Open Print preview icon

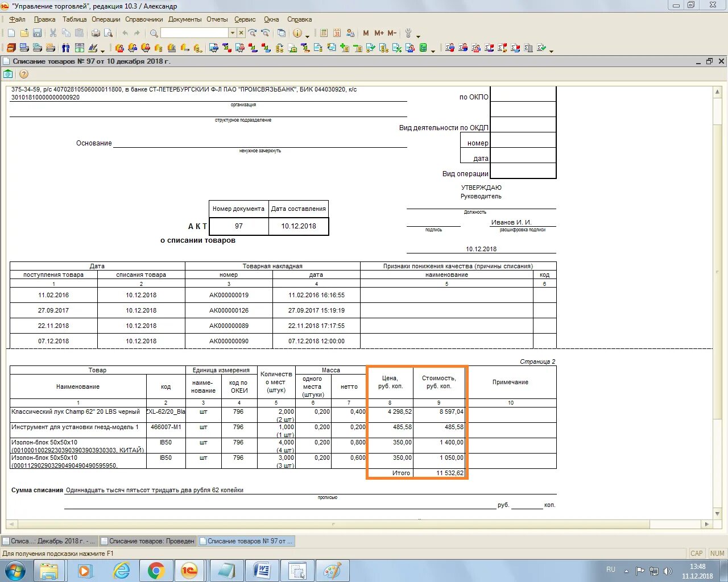pyautogui.click(x=108, y=33)
